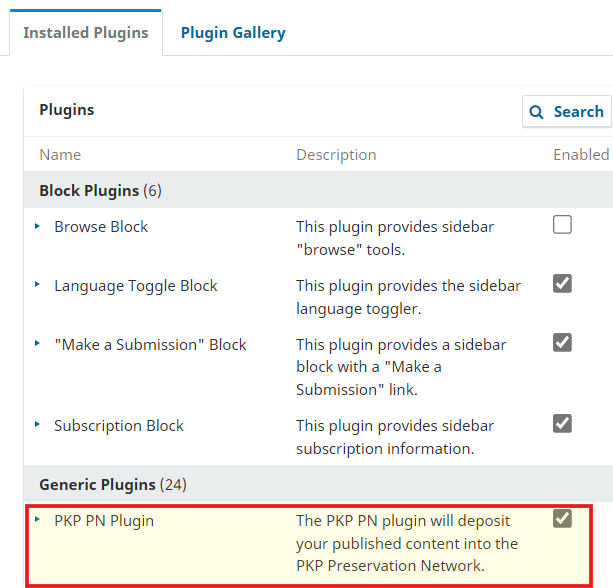Viewport: 613px width, 588px height.
Task: Expand the "Make a Submission" Block arrow
Action: [x=38, y=345]
